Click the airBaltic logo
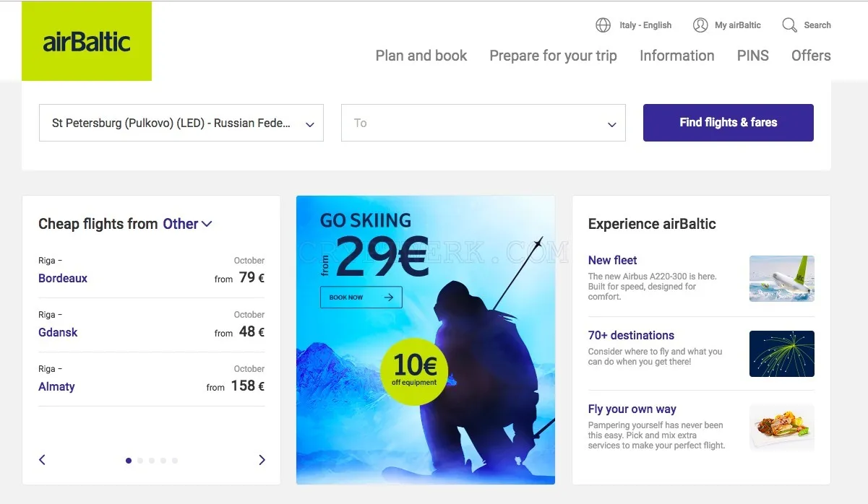This screenshot has width=868, height=504. pyautogui.click(x=87, y=41)
